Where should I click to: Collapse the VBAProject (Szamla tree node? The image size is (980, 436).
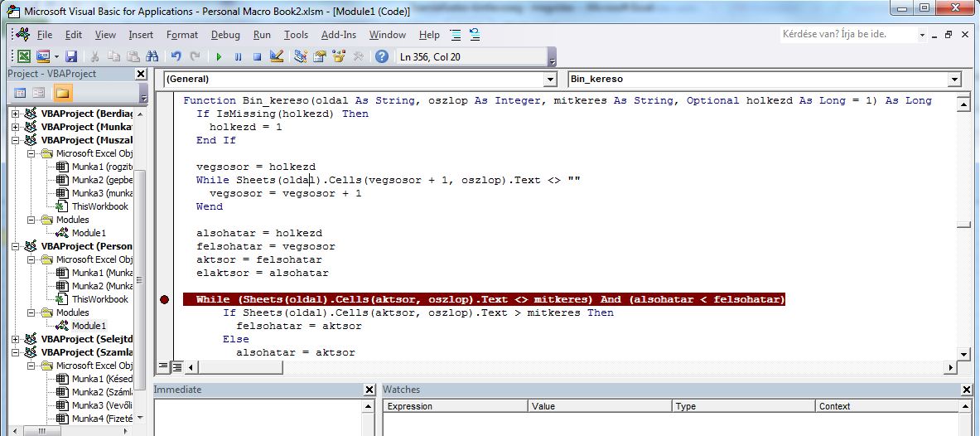click(x=17, y=352)
